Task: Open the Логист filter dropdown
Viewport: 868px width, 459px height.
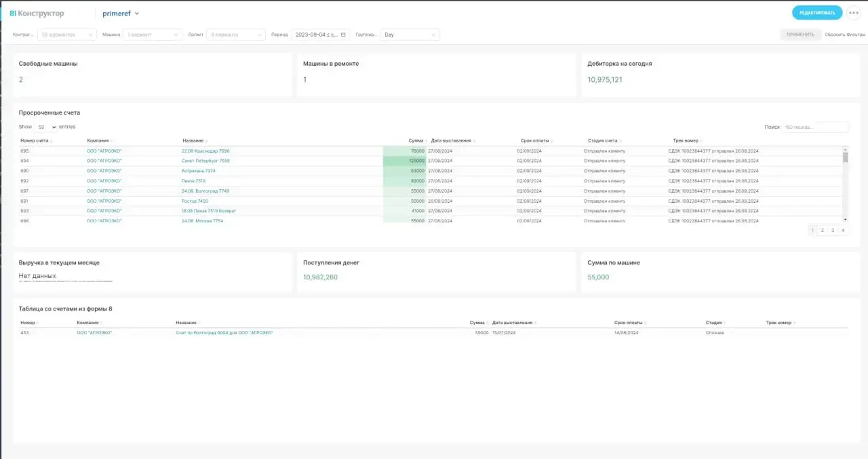Action: click(236, 35)
